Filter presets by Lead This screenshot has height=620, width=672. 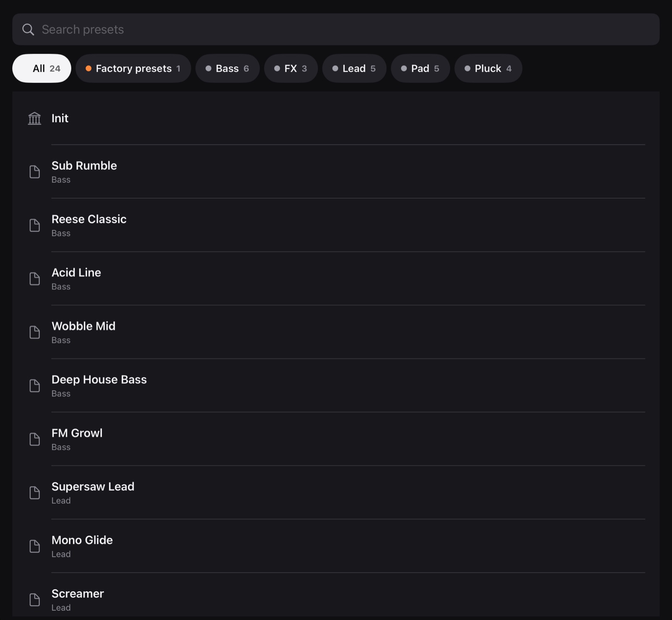tap(354, 69)
